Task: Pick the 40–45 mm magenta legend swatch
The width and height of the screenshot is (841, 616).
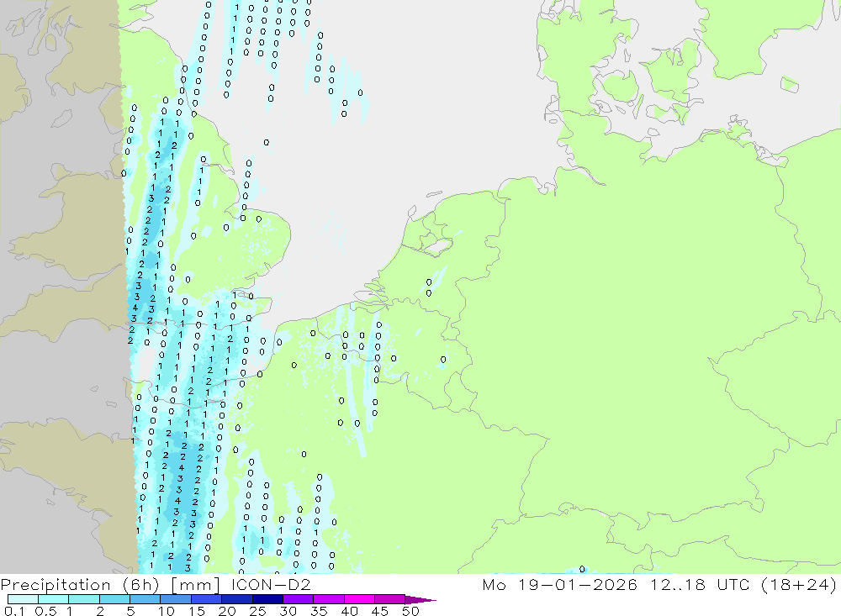Action: (x=359, y=599)
